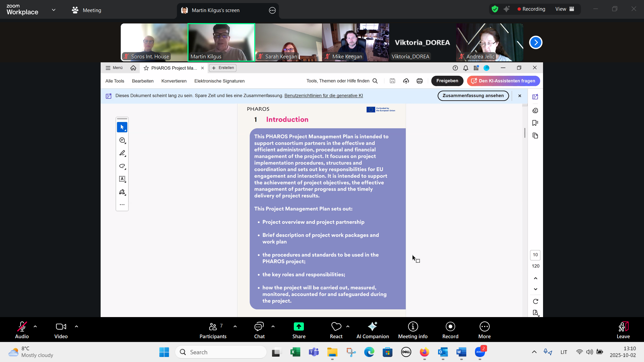Screen dimensions: 644x362
Task: Click the Share screen icon
Action: pyautogui.click(x=299, y=326)
